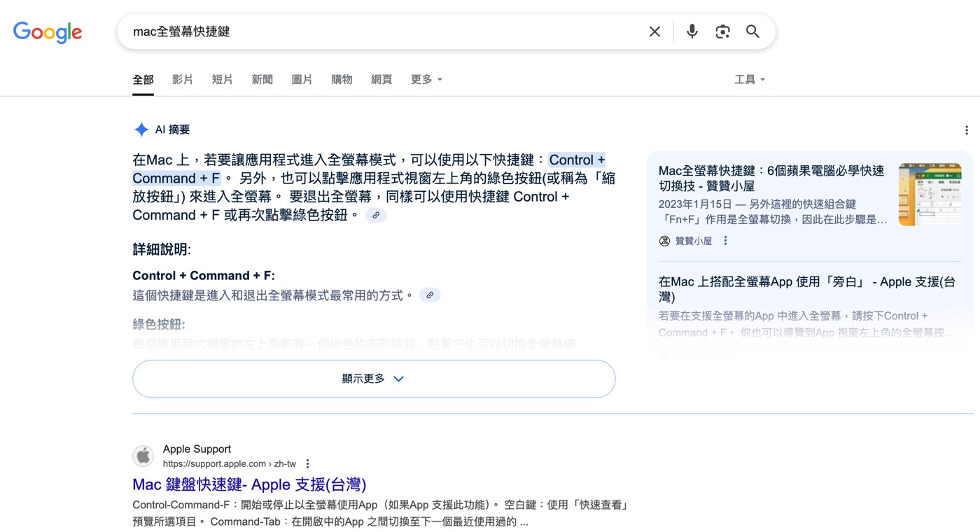Click in the search input field
The height and width of the screenshot is (532, 980).
click(x=385, y=31)
